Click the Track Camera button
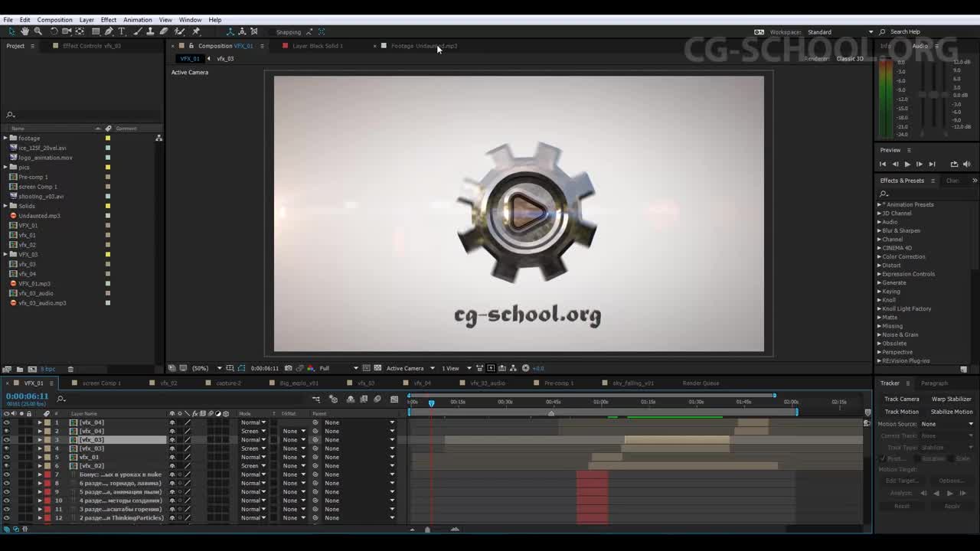The height and width of the screenshot is (551, 980). tap(901, 399)
